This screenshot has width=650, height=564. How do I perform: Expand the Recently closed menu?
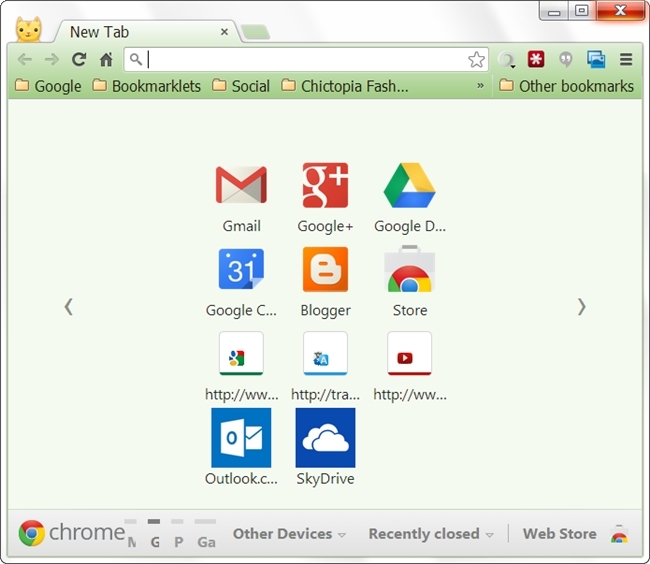431,534
